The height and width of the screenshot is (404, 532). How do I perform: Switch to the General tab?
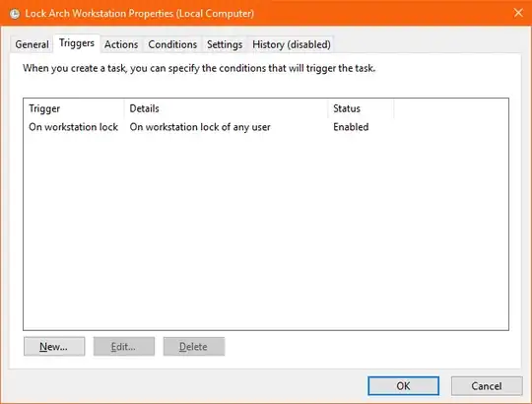pyautogui.click(x=32, y=44)
